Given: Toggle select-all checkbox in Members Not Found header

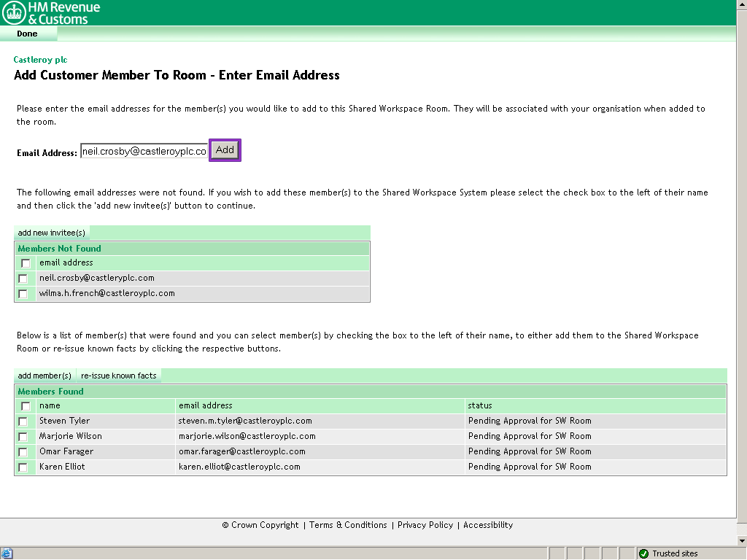Looking at the screenshot, I should (x=26, y=263).
